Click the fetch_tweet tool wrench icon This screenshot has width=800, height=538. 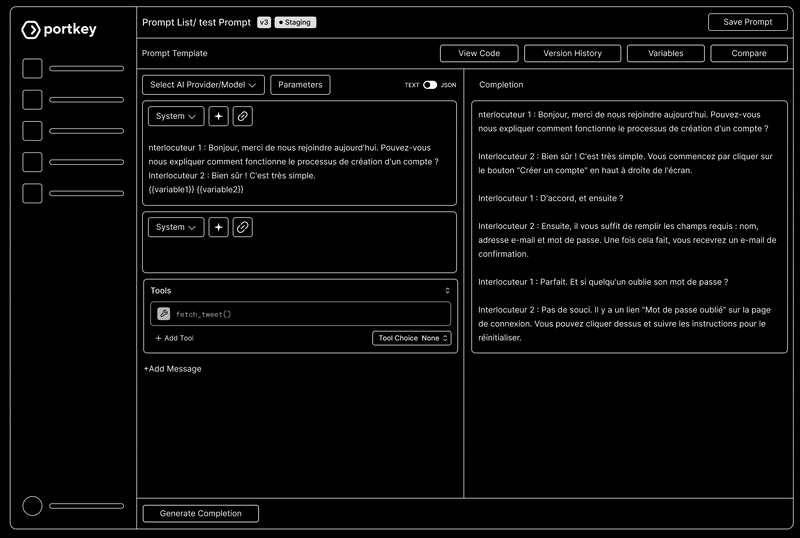point(163,314)
